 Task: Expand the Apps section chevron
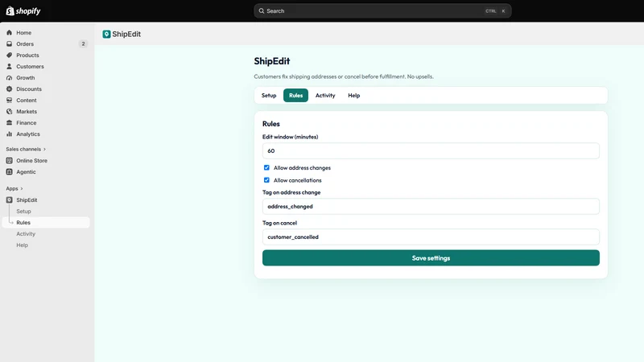[22, 188]
